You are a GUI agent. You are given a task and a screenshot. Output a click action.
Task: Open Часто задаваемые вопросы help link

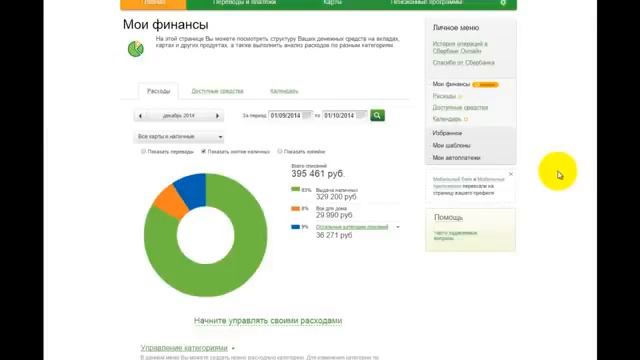point(455,236)
